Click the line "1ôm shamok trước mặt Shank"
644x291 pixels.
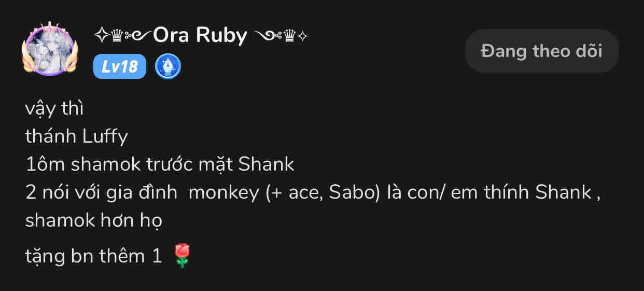(x=160, y=164)
